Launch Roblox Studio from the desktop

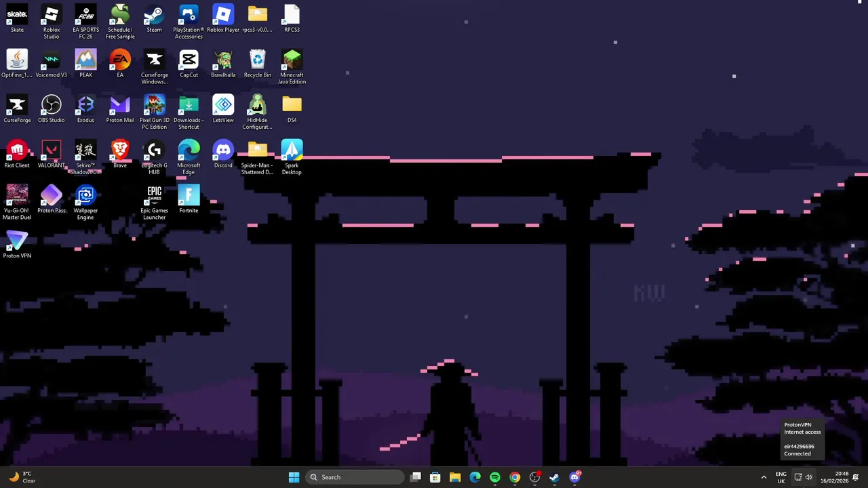pos(52,22)
